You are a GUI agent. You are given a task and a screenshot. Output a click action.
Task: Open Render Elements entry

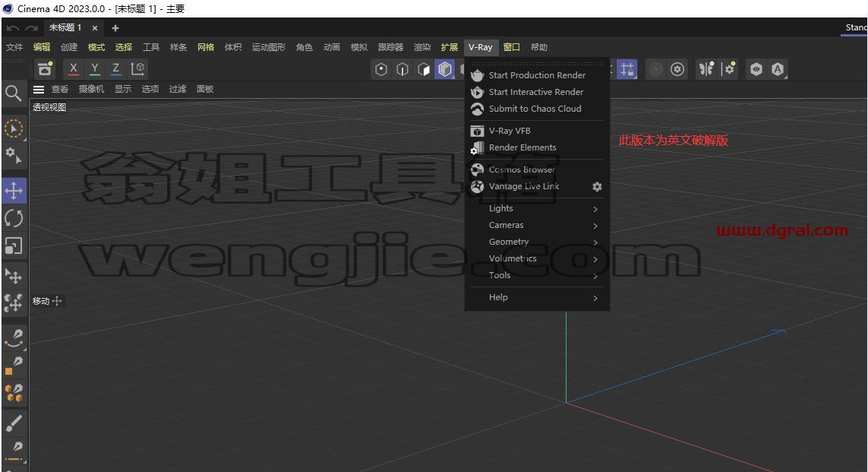(x=537, y=147)
